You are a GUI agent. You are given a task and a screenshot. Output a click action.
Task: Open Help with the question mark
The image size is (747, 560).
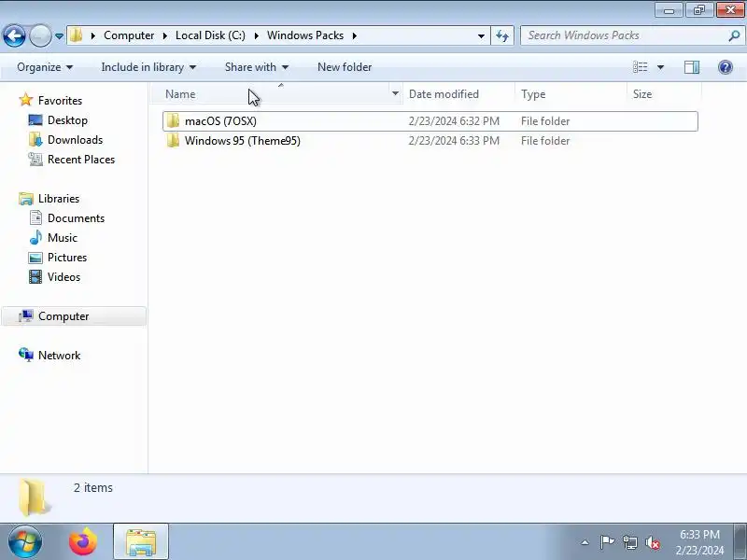(726, 67)
